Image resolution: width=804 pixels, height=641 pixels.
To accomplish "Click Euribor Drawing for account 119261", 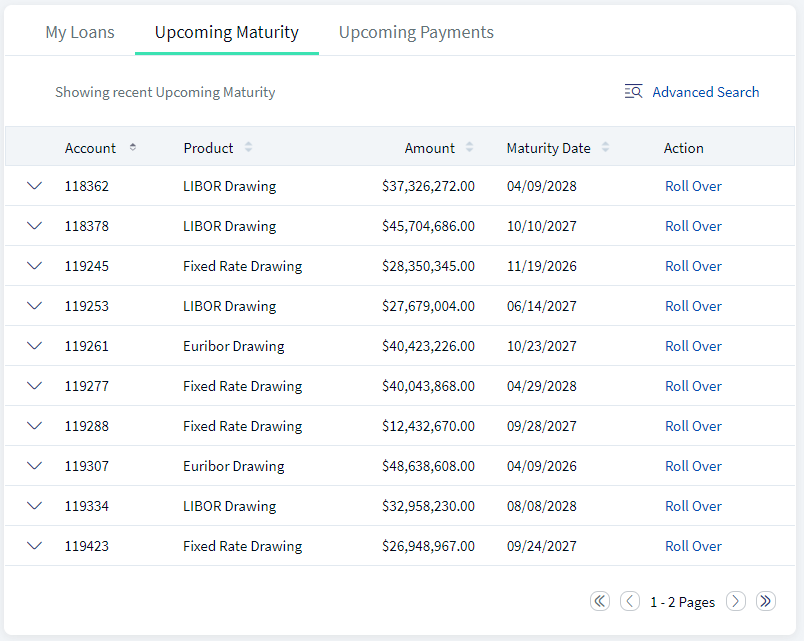I will (234, 346).
